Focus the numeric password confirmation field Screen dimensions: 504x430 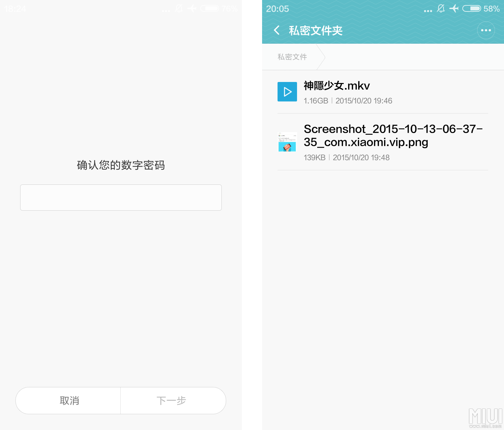[121, 198]
